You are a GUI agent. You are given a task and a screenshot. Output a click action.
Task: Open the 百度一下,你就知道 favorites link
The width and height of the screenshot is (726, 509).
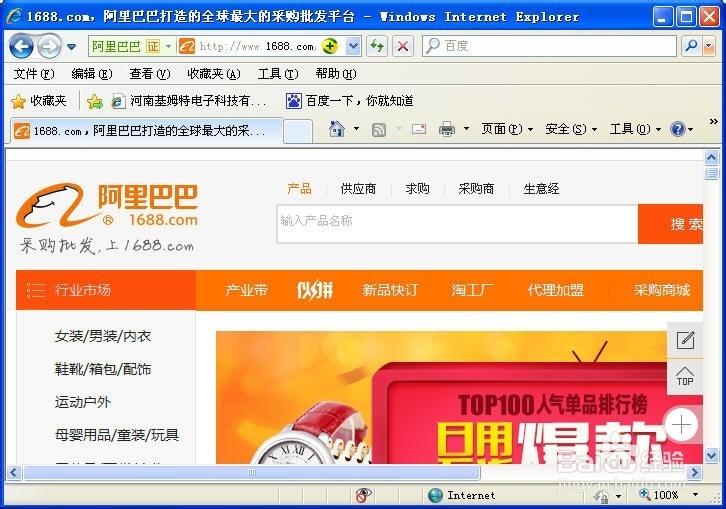350,101
